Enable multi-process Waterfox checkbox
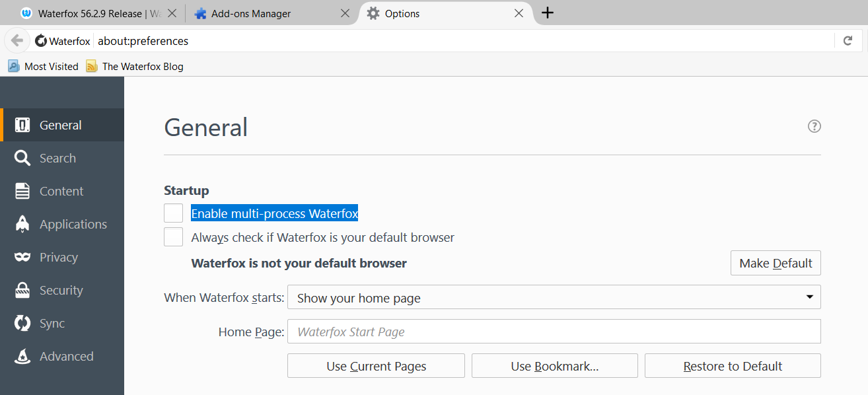 click(x=174, y=213)
